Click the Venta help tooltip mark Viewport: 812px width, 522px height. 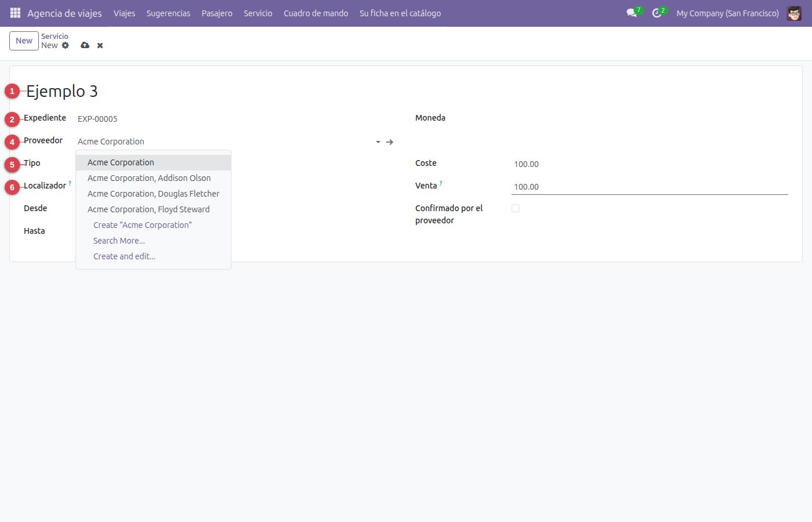coord(441,183)
